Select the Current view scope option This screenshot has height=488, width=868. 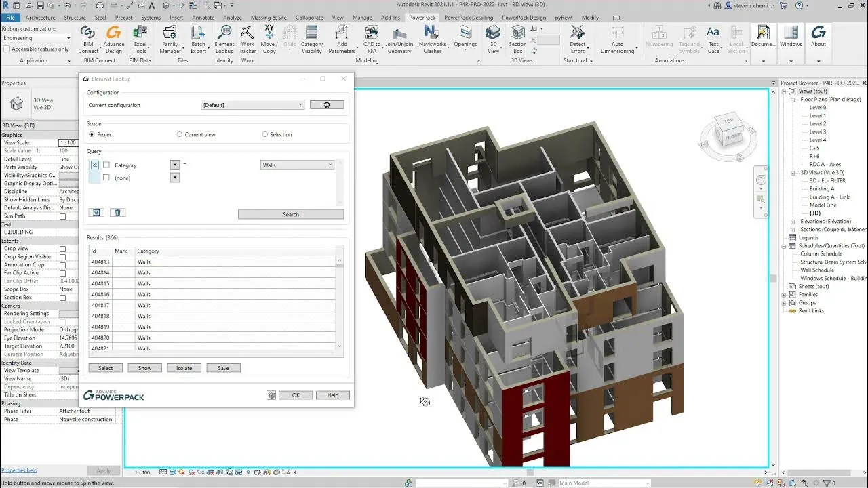[x=180, y=134]
